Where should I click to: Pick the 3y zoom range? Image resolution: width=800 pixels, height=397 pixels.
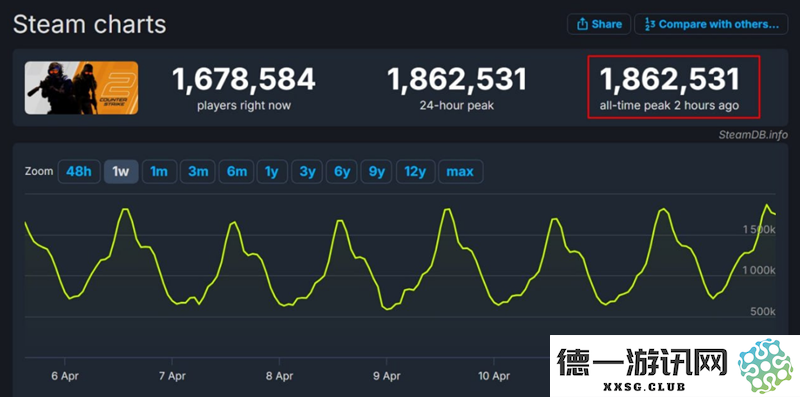click(x=307, y=171)
